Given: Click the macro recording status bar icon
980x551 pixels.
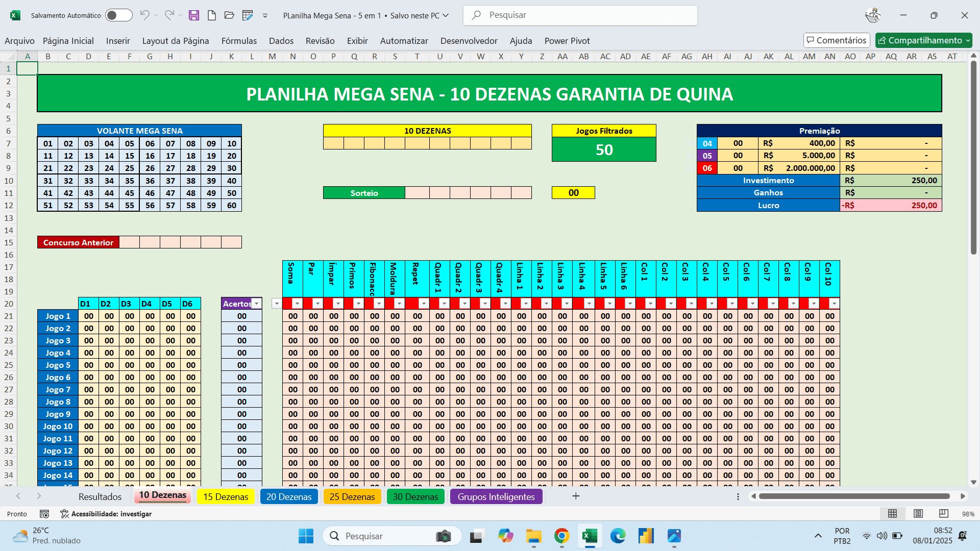Looking at the screenshot, I should click(x=44, y=514).
